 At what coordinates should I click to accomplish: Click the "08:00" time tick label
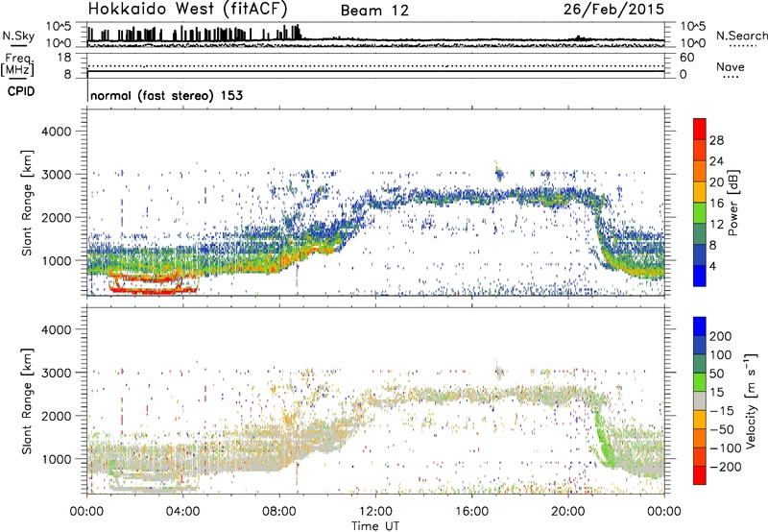(279, 512)
